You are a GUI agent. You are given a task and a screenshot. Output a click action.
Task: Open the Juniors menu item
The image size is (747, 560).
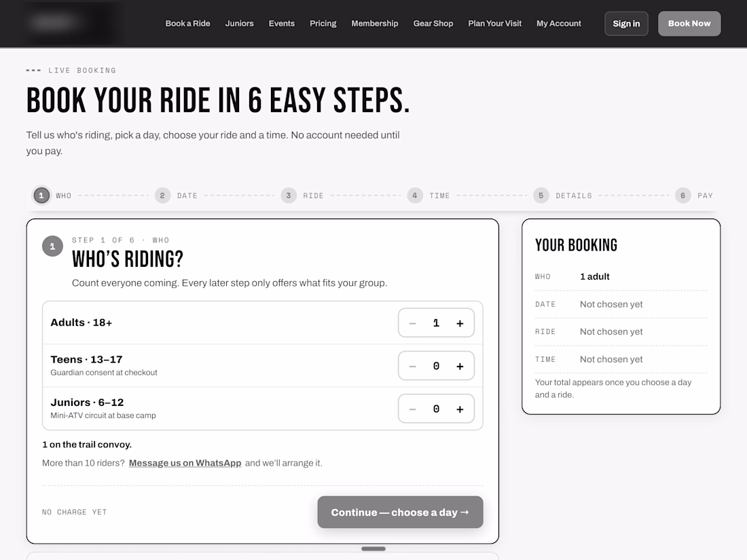pyautogui.click(x=239, y=23)
